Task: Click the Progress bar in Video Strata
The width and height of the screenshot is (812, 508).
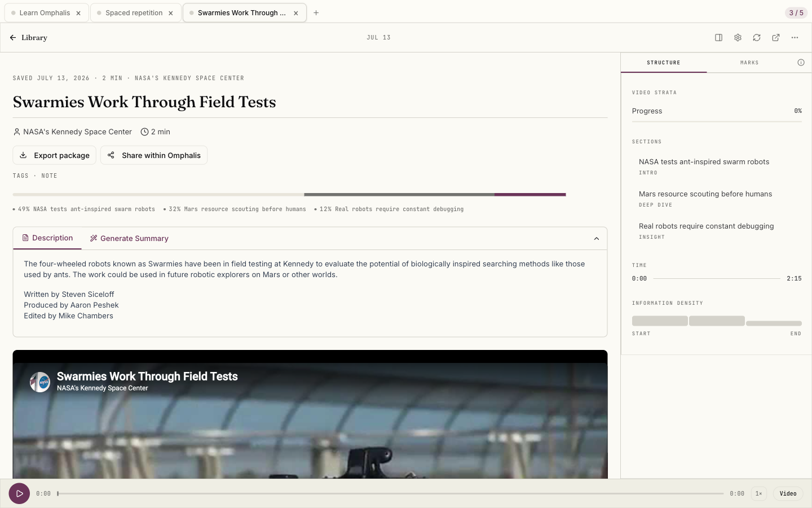Action: pyautogui.click(x=717, y=121)
